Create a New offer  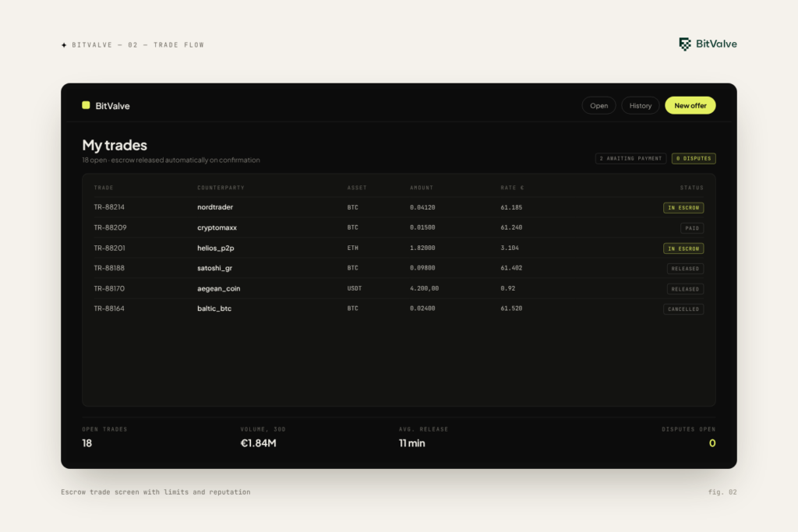pyautogui.click(x=690, y=105)
